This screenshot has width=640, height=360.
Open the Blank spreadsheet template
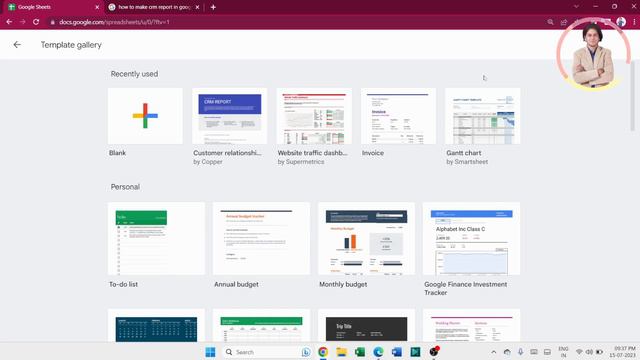(x=145, y=116)
